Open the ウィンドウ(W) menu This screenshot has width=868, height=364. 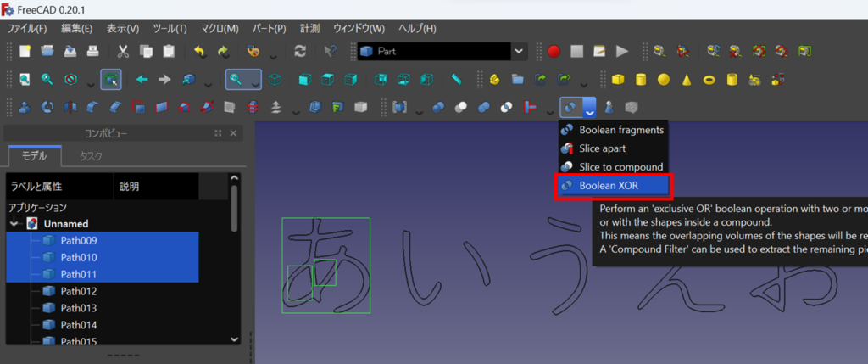(359, 29)
